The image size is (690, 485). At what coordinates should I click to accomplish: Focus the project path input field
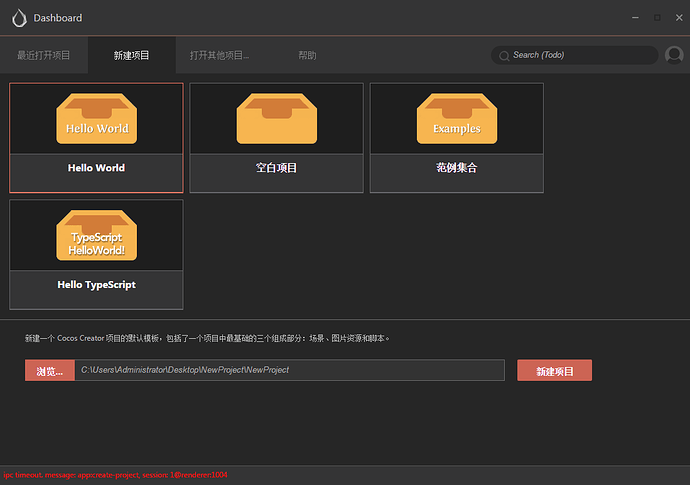pyautogui.click(x=290, y=370)
